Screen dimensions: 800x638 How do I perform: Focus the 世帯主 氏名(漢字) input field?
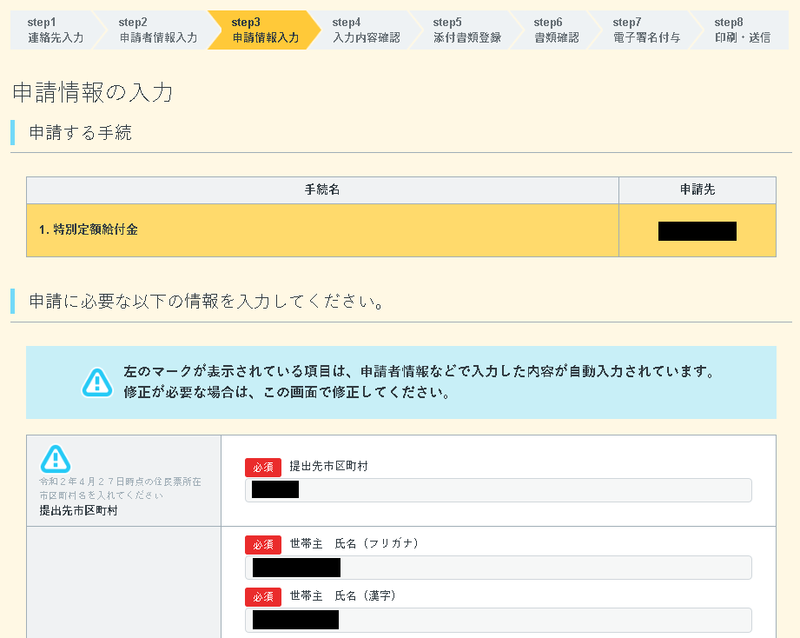(498, 620)
